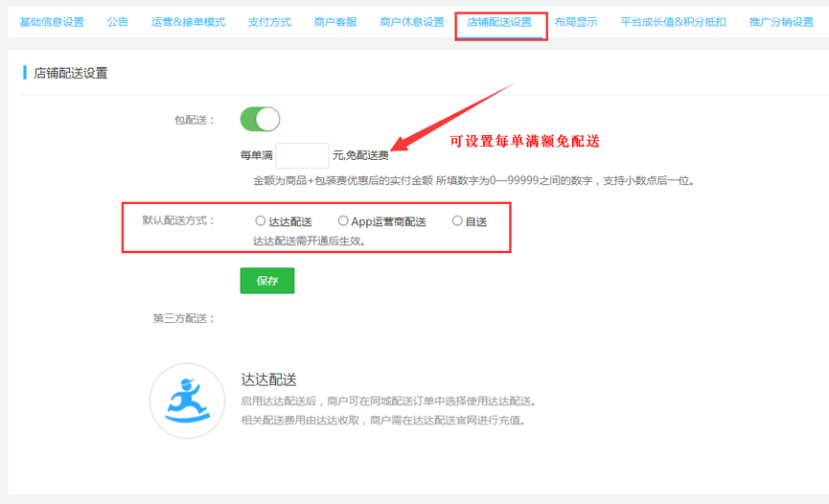Open the 平台成长值&积分抵扣 tab
The width and height of the screenshot is (829, 504).
673,22
